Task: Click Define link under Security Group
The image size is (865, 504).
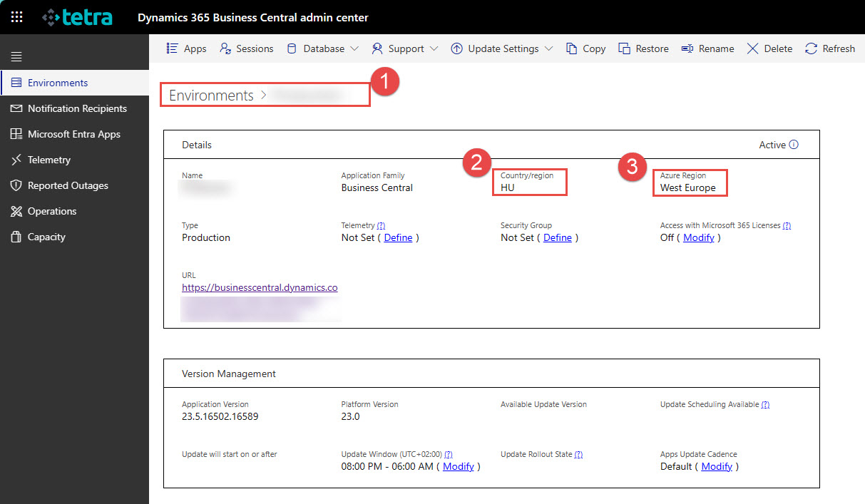Action: pos(558,237)
